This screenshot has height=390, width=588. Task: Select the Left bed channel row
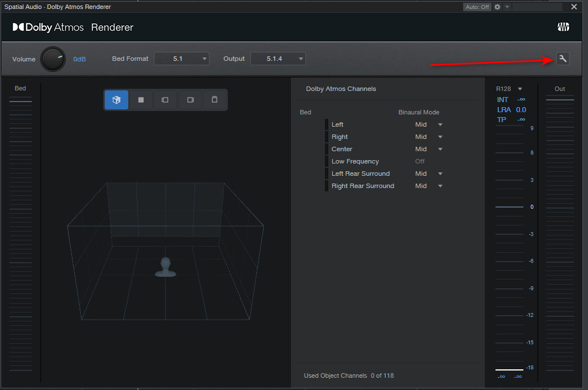pyautogui.click(x=383, y=124)
